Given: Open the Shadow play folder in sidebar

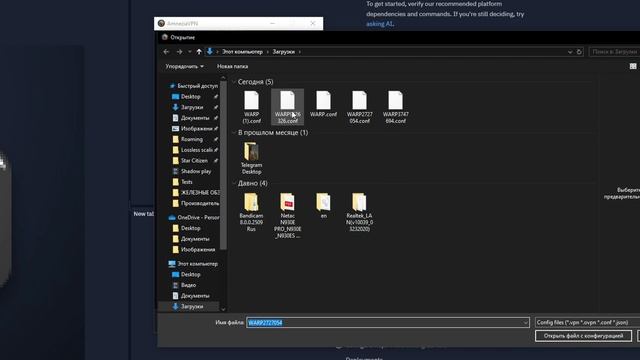Looking at the screenshot, I should coord(196,171).
